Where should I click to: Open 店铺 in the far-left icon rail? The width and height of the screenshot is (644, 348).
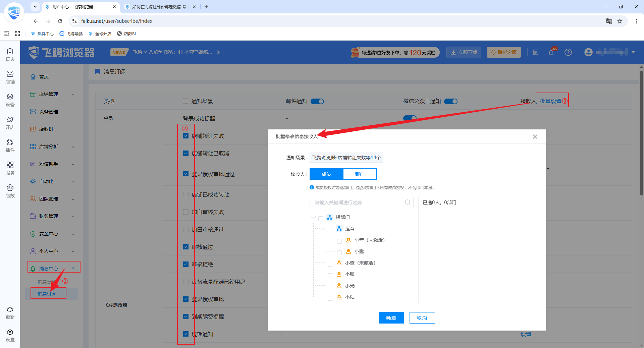pos(10,77)
